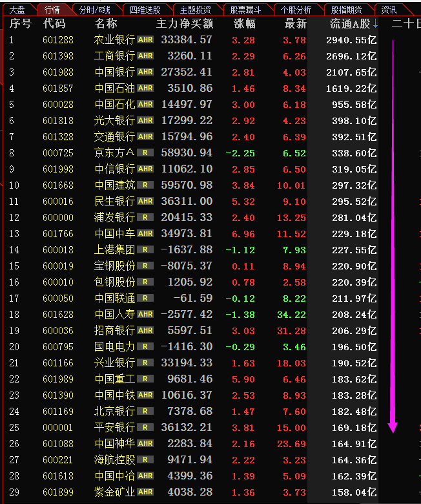The height and width of the screenshot is (504, 421).
Task: Click float value 955.58亿
Action: pos(354,105)
